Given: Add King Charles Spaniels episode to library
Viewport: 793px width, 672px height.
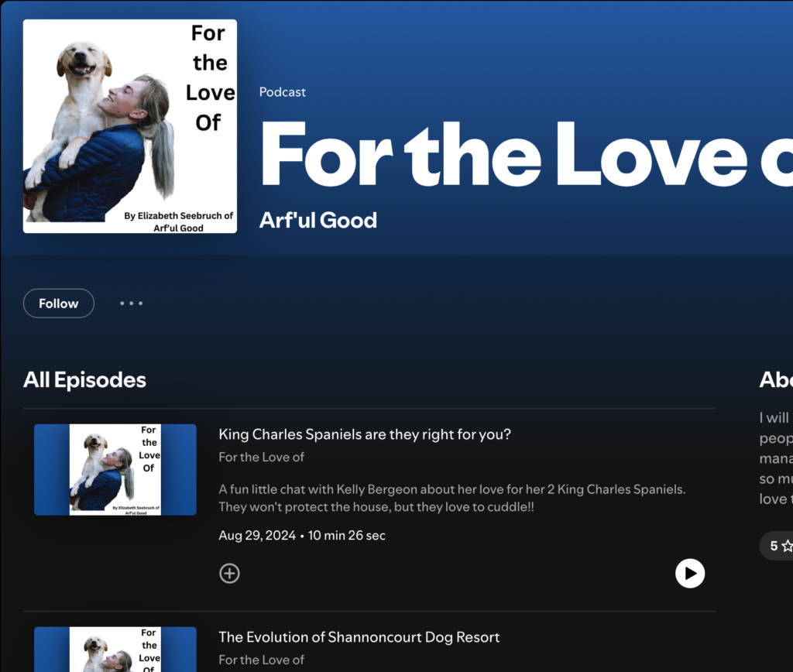Looking at the screenshot, I should click(x=229, y=574).
